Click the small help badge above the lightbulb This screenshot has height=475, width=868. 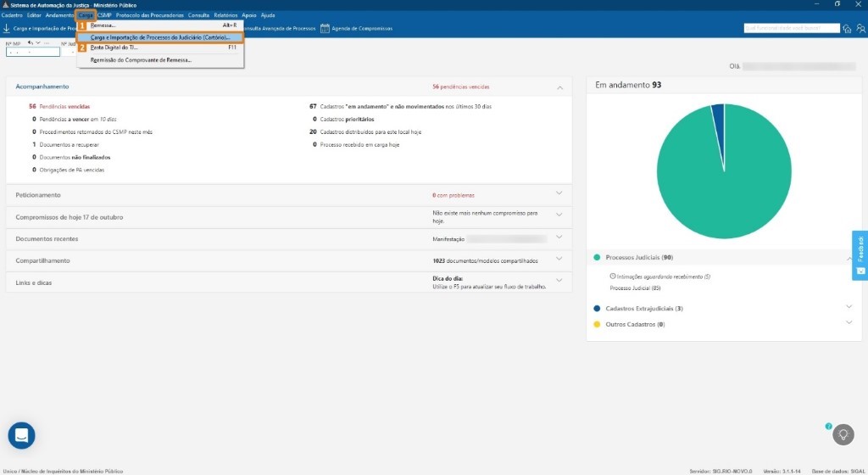829,426
